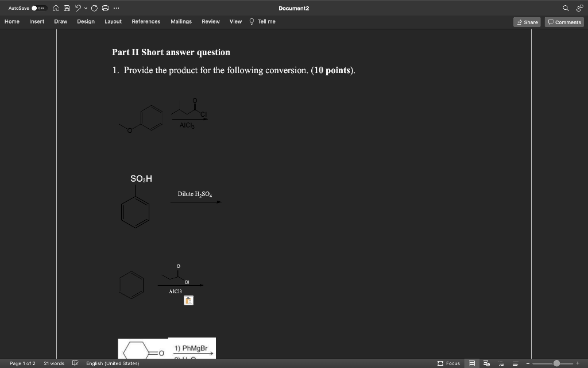Open the Mailings ribbon tab
Screen dimensions: 588x368
(x=181, y=21)
